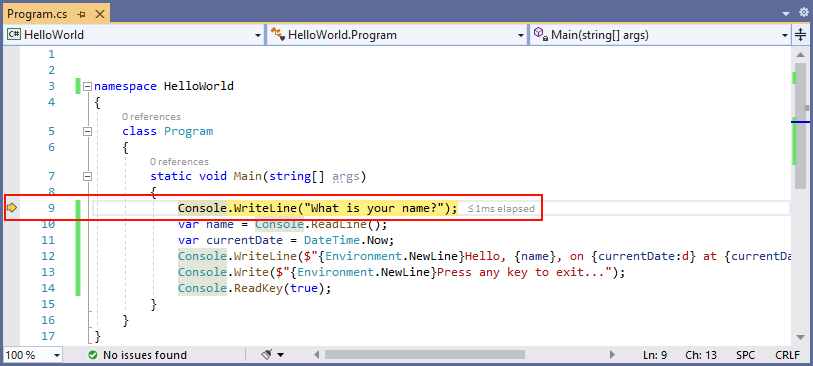Click line number 1
Image resolution: width=813 pixels, height=366 pixels.
(x=51, y=54)
